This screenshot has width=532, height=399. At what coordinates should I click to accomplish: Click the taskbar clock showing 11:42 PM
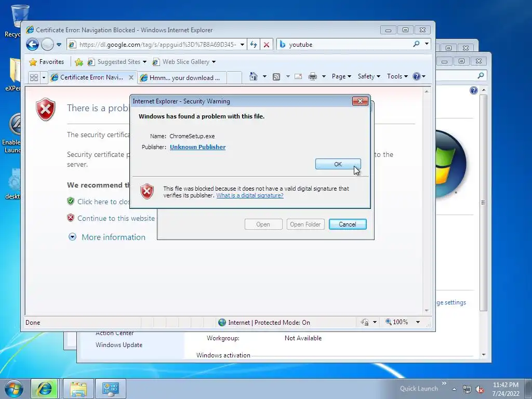506,389
